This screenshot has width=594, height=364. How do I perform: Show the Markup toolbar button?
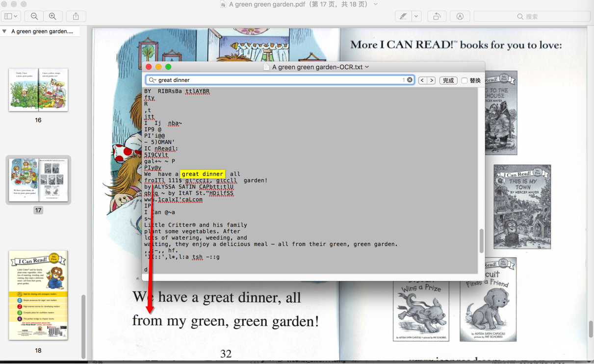[460, 16]
